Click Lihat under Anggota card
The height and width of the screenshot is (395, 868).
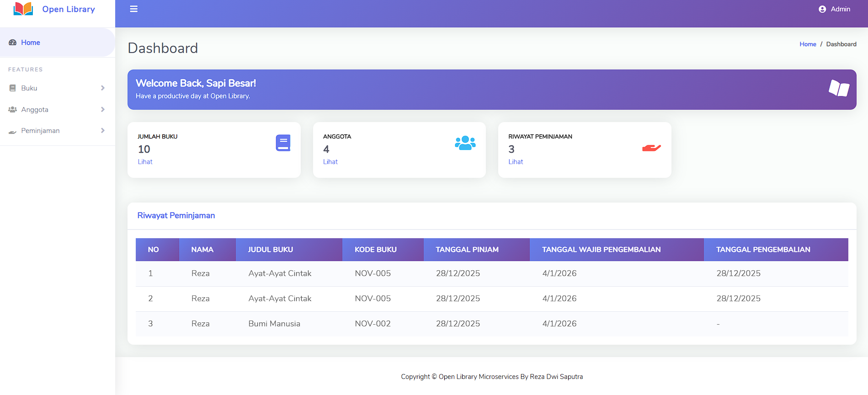point(330,162)
